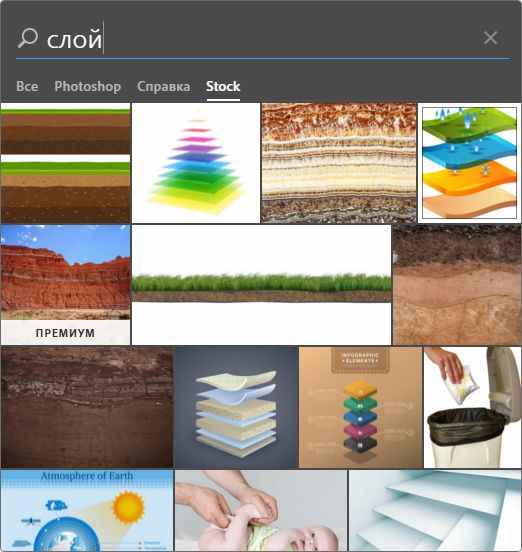This screenshot has width=522, height=552.
Task: Open the Справка tab
Action: [163, 86]
